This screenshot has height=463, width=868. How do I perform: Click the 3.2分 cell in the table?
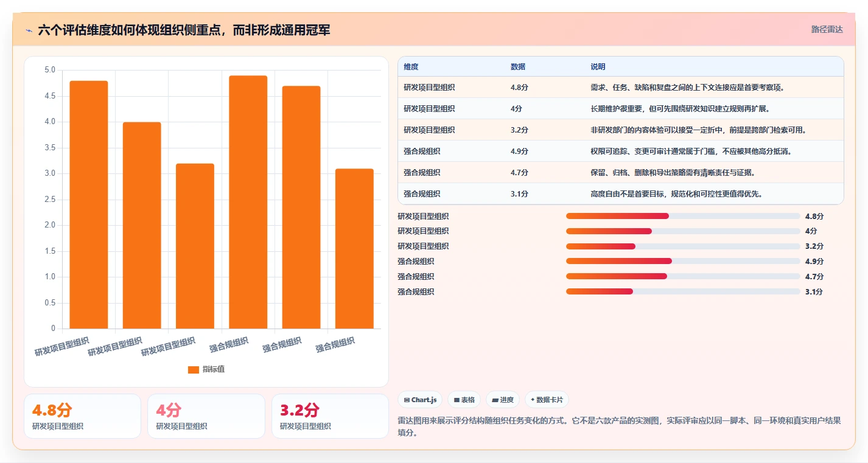519,130
